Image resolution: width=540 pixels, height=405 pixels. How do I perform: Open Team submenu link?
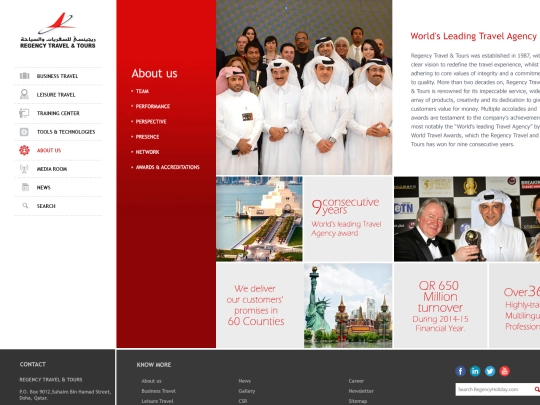pyautogui.click(x=142, y=91)
